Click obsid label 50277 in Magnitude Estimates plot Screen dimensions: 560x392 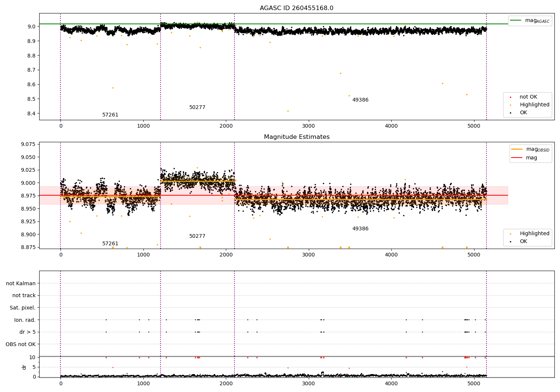[197, 236]
